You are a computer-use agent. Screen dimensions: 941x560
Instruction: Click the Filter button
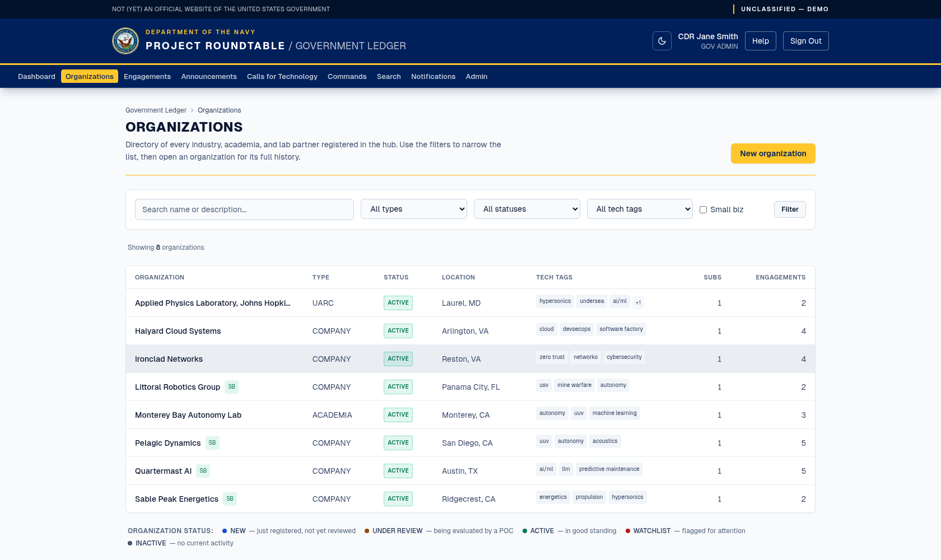point(790,209)
